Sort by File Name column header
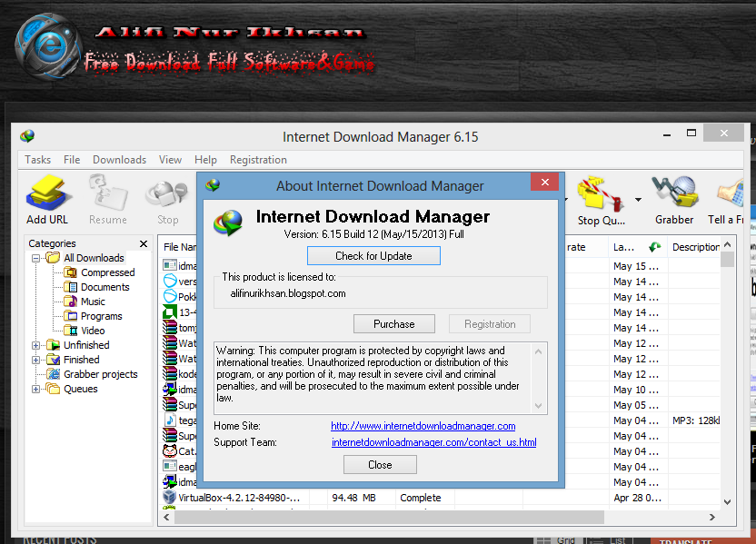The height and width of the screenshot is (544, 756). coord(179,247)
